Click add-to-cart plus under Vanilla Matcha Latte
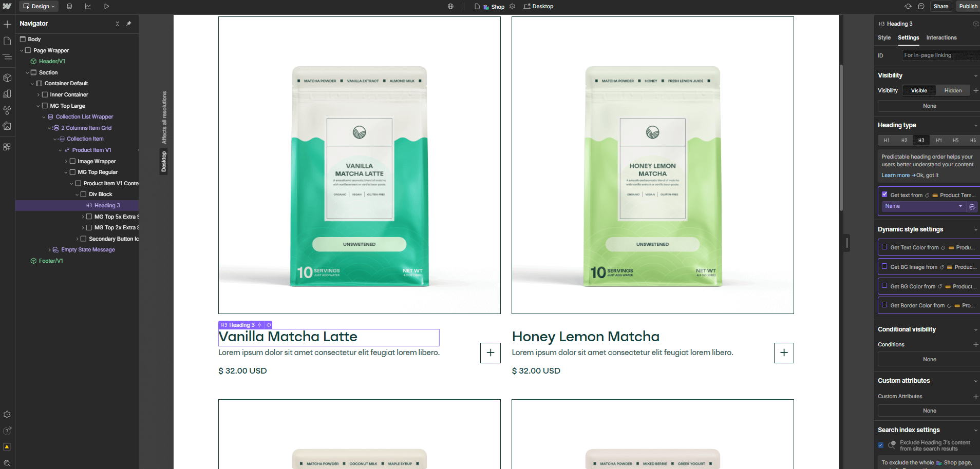The width and height of the screenshot is (980, 469). [491, 353]
